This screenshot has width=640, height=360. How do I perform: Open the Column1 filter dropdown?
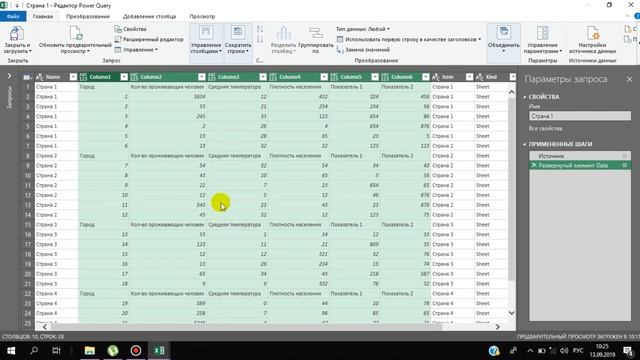tap(124, 77)
